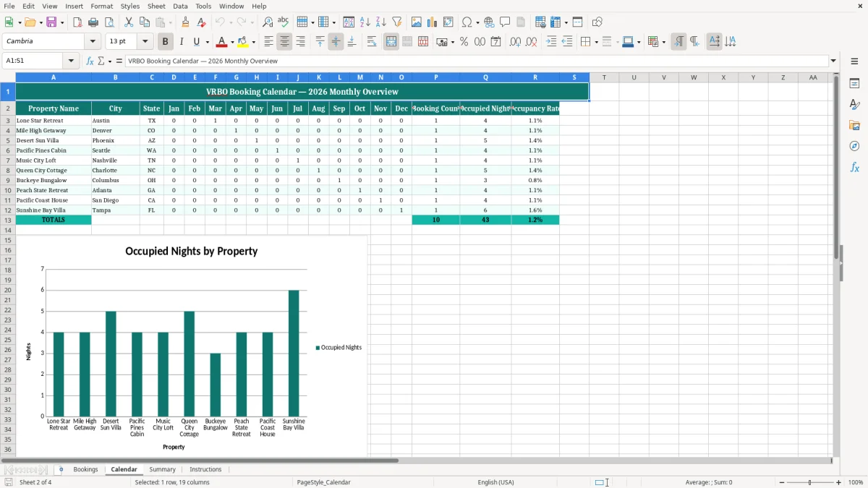Click the status bar zoom slider

[x=810, y=482]
